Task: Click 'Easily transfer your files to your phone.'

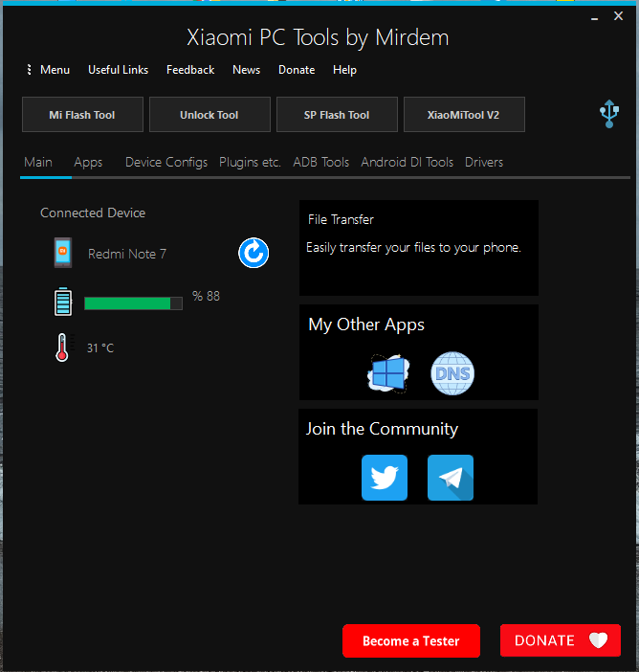Action: [413, 248]
